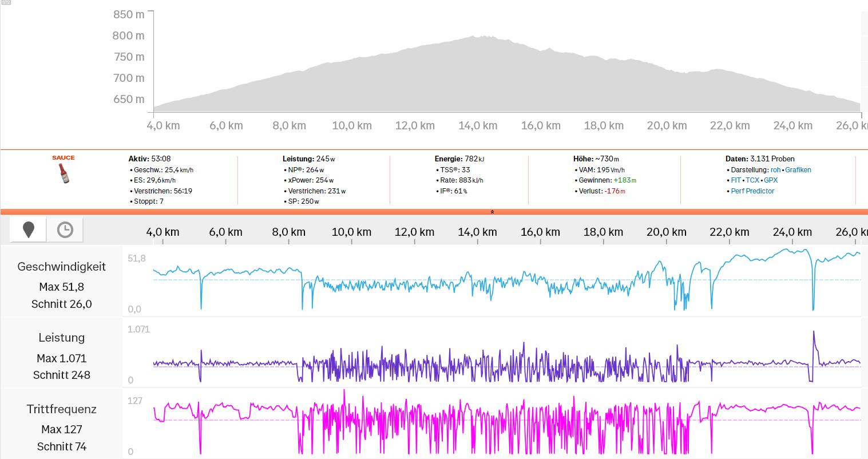Screen dimensions: 868x459
Task: Switch x-axis to distance with pin icon
Action: coord(29,230)
